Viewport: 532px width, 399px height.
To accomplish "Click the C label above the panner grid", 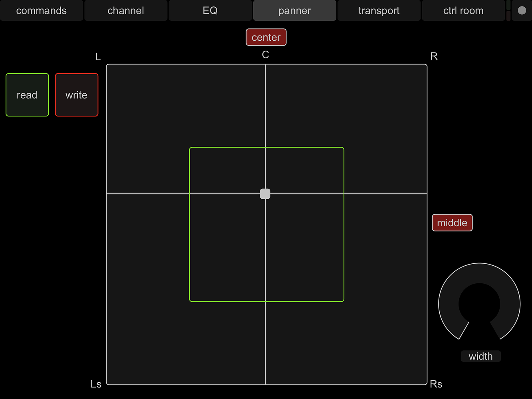I will pos(265,55).
